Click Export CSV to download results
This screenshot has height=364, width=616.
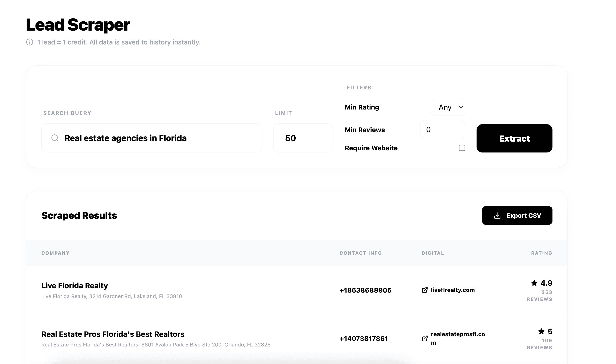click(517, 215)
